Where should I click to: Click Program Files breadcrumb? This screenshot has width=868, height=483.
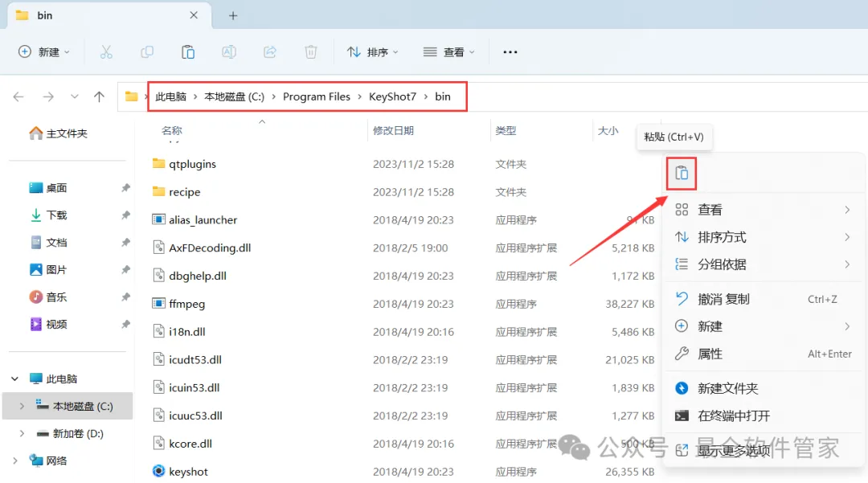(317, 96)
